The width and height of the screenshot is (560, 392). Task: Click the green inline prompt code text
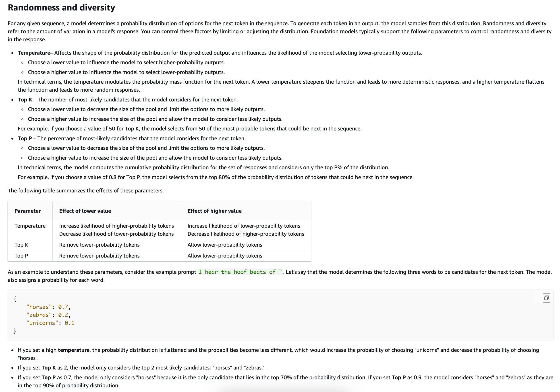click(x=240, y=272)
